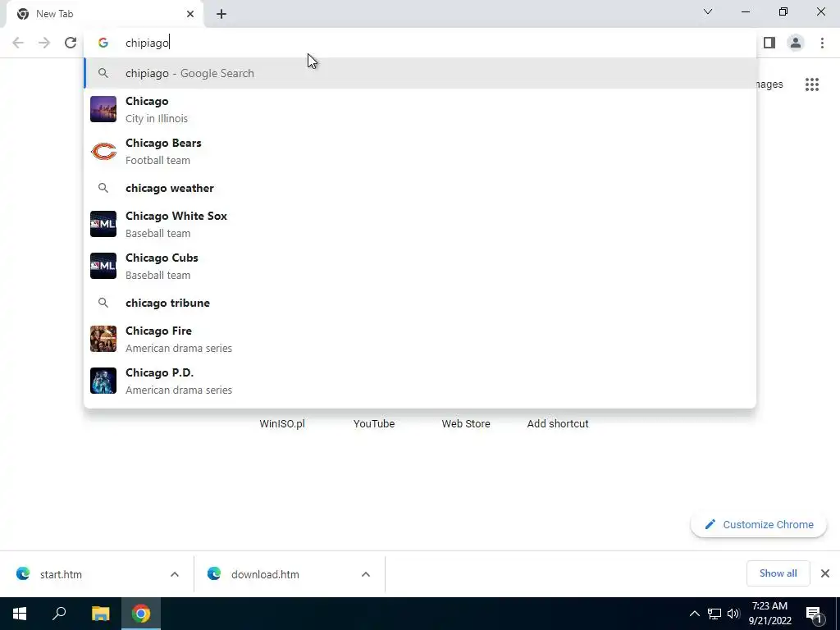Viewport: 840px width, 630px height.
Task: Open the Windows Start menu
Action: click(x=20, y=614)
